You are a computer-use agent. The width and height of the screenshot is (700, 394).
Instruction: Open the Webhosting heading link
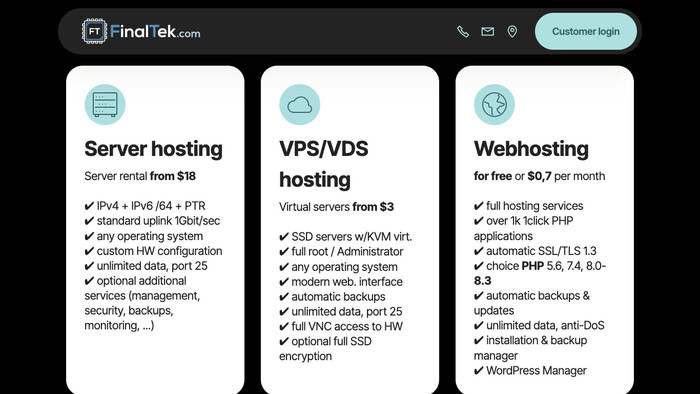(x=531, y=149)
